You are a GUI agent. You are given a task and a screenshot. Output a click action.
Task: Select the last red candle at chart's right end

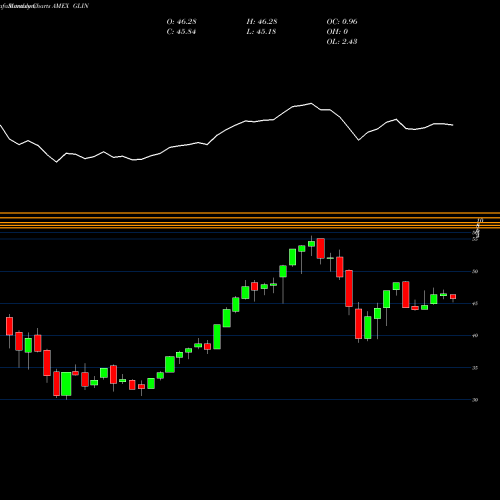[453, 297]
